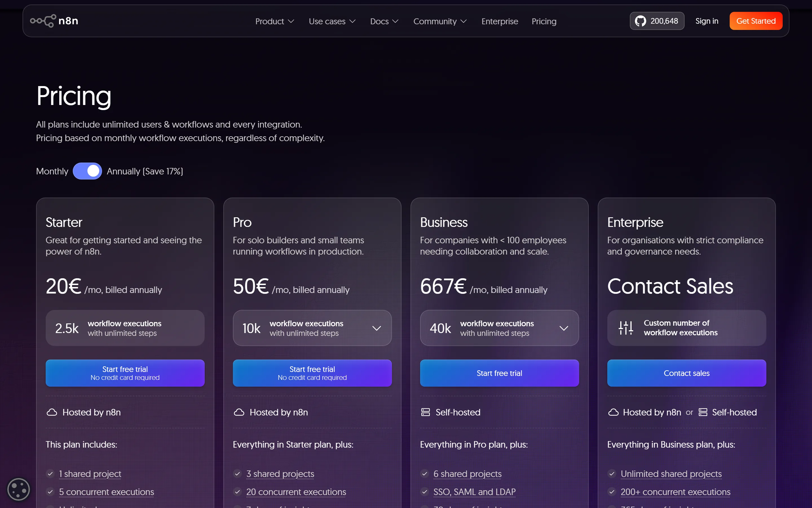Click server icon beside Business Self-hosted

coord(425,412)
